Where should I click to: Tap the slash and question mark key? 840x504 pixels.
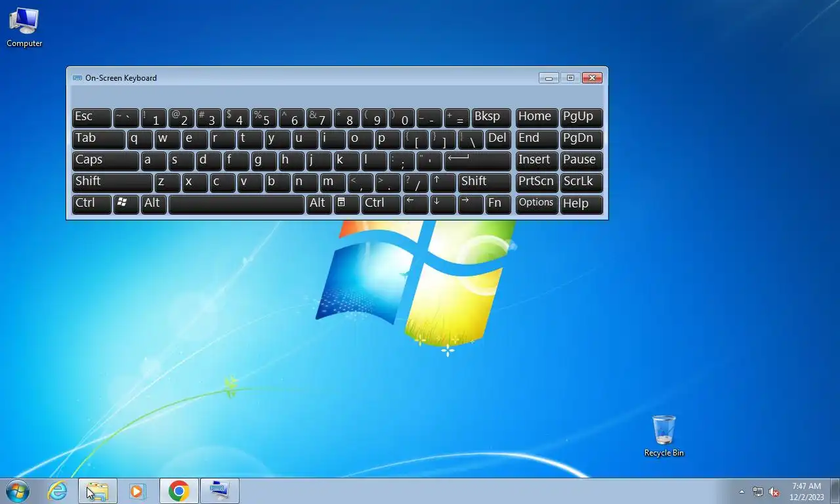click(415, 182)
